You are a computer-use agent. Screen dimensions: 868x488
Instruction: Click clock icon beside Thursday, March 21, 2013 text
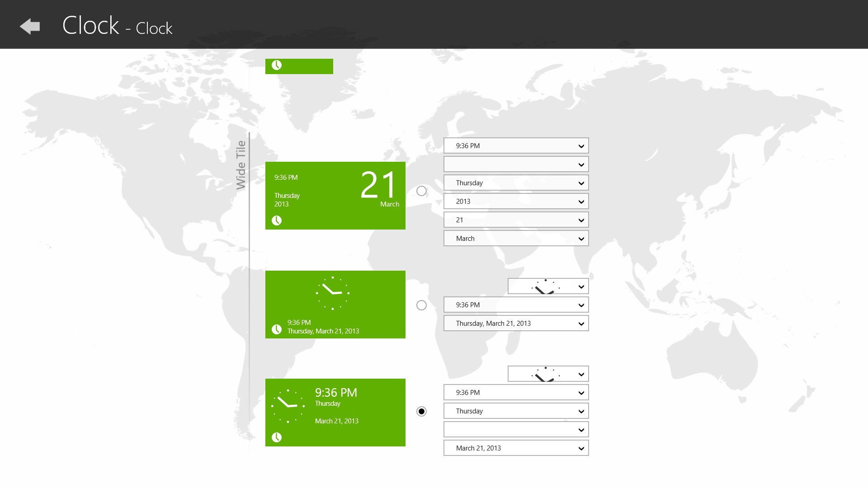(x=277, y=329)
